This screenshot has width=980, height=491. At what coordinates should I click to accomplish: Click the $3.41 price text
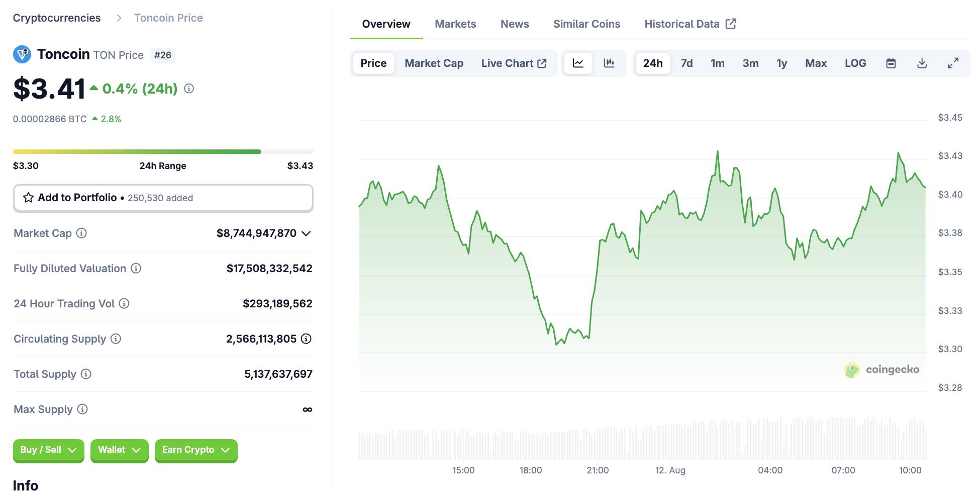point(49,89)
